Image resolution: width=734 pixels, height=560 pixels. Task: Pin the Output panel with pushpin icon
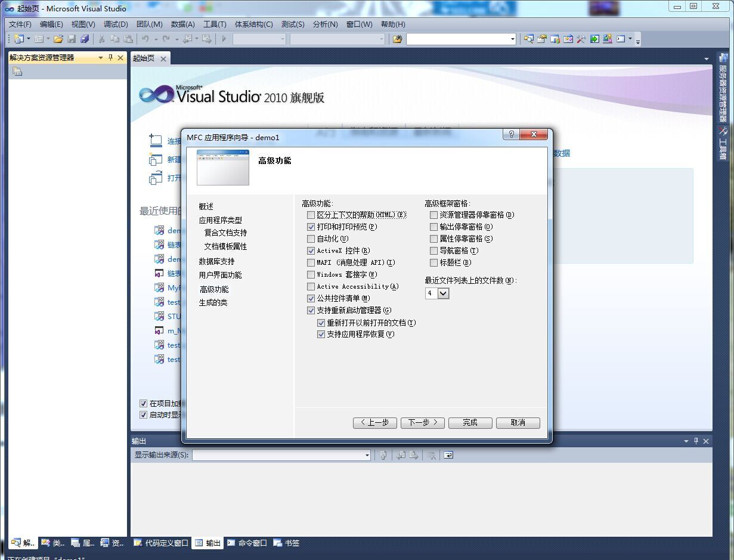pos(696,441)
